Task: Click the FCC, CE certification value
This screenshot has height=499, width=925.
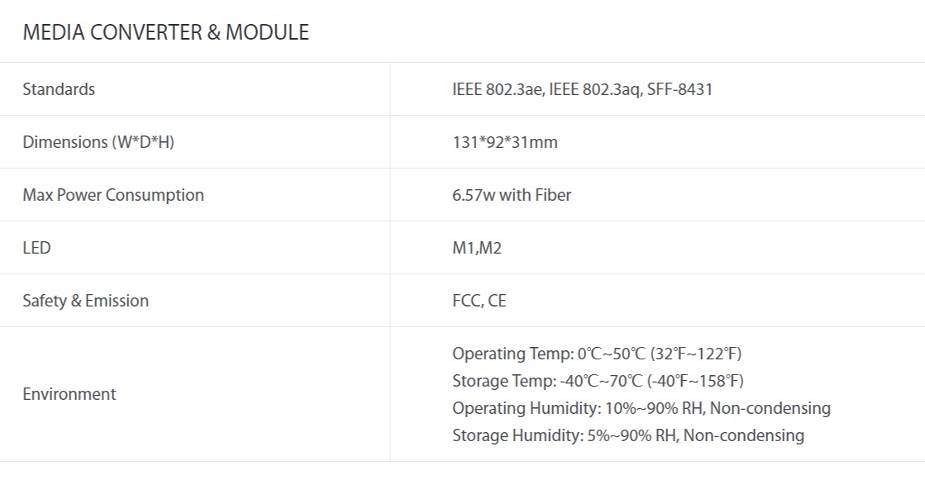Action: 479,301
